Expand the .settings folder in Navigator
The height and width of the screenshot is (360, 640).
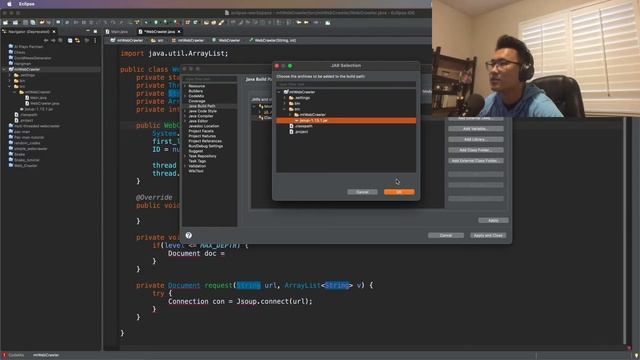pyautogui.click(x=10, y=75)
